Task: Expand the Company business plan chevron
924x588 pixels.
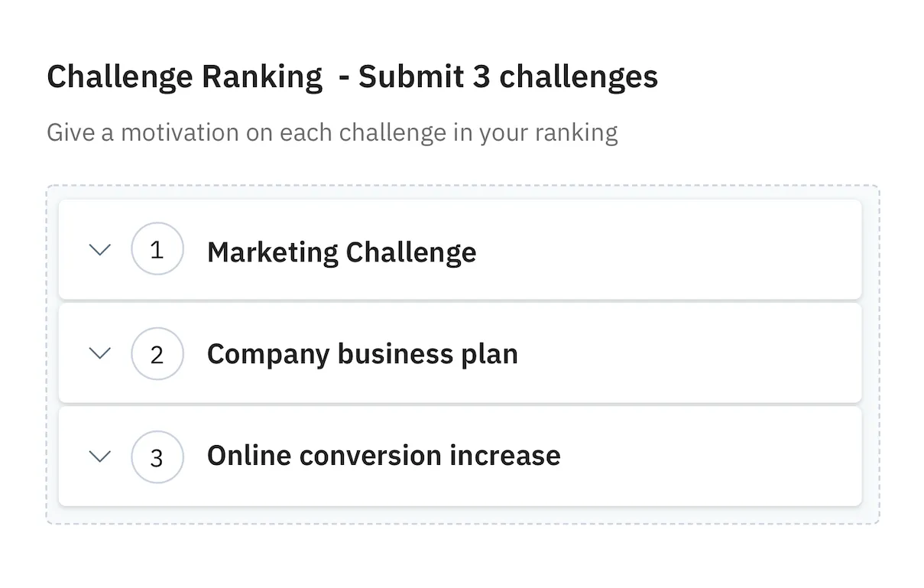Action: point(100,352)
